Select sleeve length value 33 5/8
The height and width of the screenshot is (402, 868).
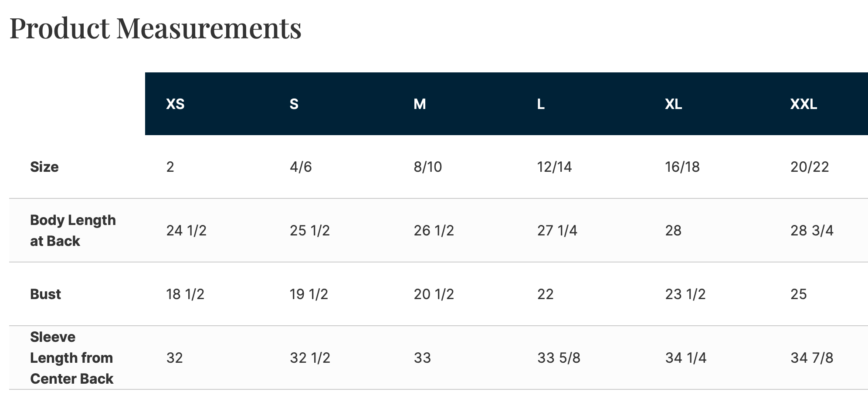pyautogui.click(x=559, y=358)
